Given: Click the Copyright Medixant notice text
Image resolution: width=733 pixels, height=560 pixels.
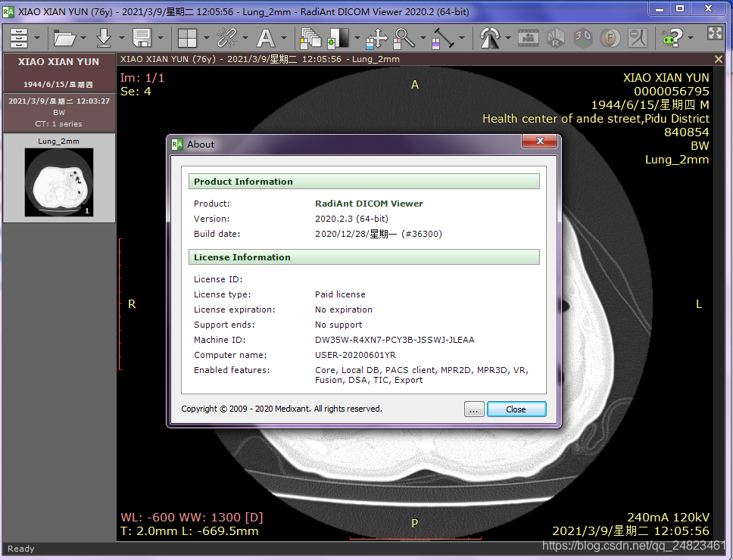Looking at the screenshot, I should (282, 409).
